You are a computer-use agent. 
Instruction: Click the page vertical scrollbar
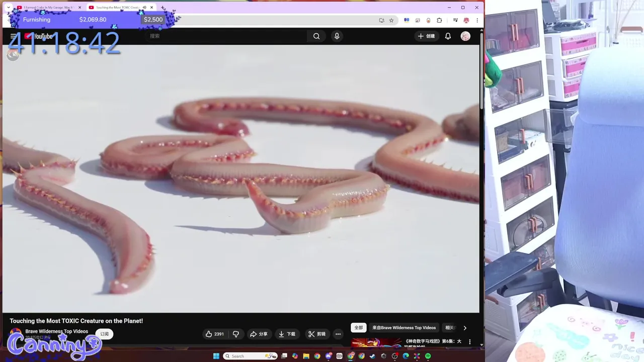pyautogui.click(x=481, y=70)
